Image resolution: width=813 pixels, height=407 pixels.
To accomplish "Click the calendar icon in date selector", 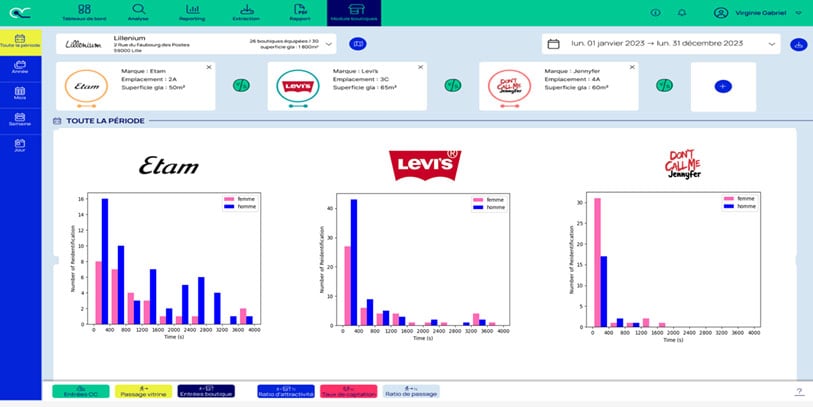I will pyautogui.click(x=553, y=44).
